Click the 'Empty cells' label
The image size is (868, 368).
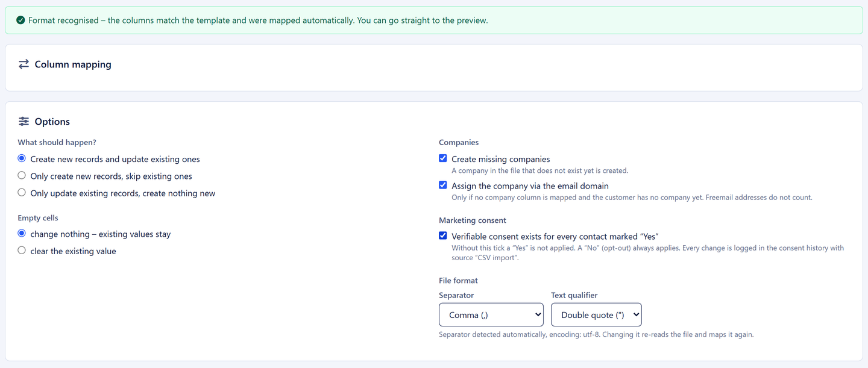(38, 218)
